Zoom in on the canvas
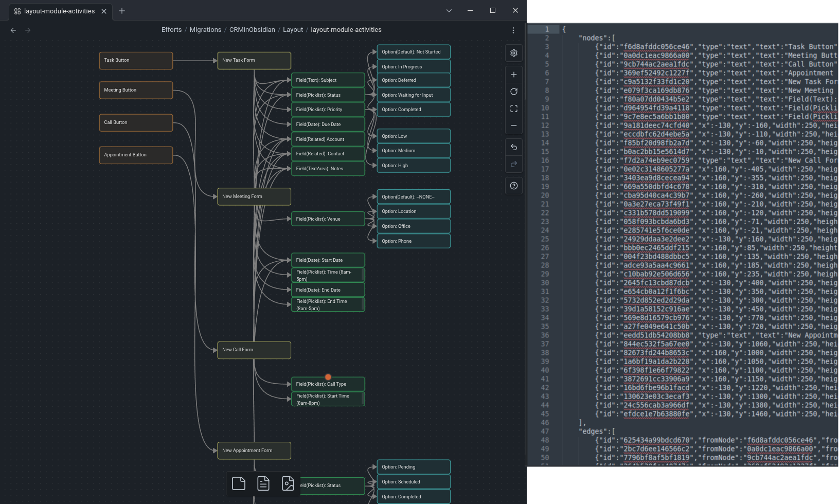Viewport: 840px width, 504px height. pyautogui.click(x=513, y=75)
